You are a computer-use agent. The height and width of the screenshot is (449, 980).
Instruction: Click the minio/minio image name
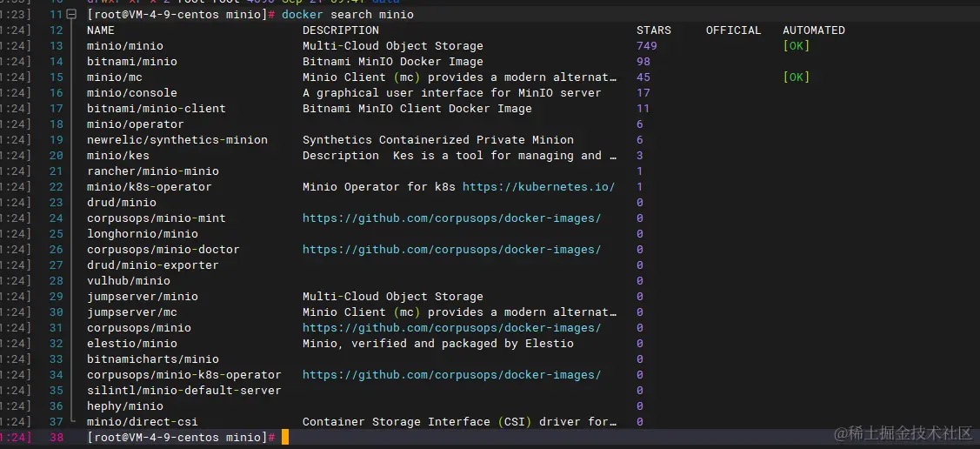click(x=125, y=45)
